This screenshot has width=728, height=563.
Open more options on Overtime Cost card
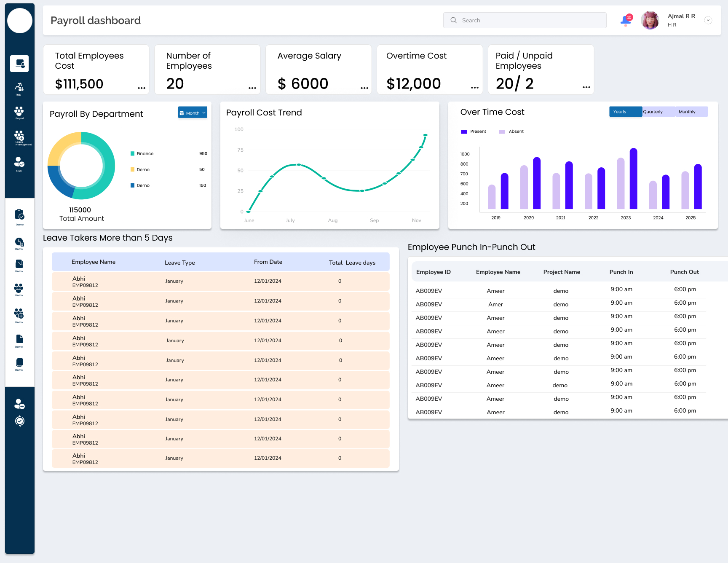coord(475,88)
